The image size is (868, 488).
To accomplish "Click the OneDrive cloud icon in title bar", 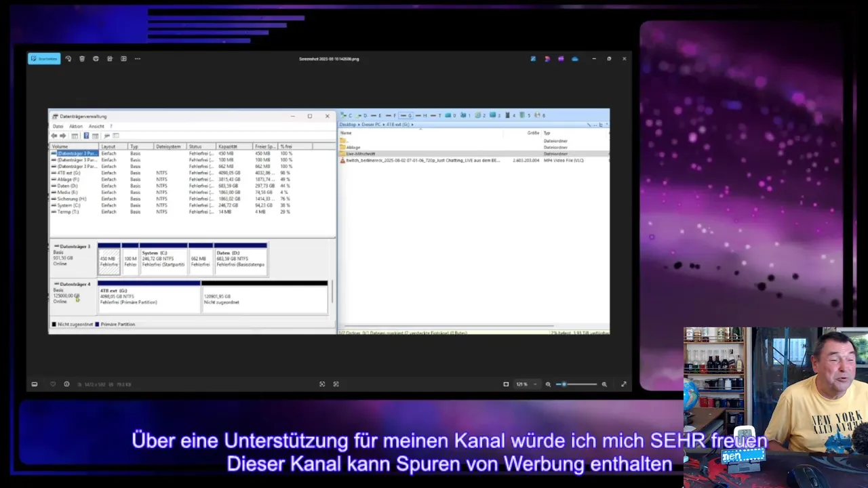I will click(x=575, y=59).
